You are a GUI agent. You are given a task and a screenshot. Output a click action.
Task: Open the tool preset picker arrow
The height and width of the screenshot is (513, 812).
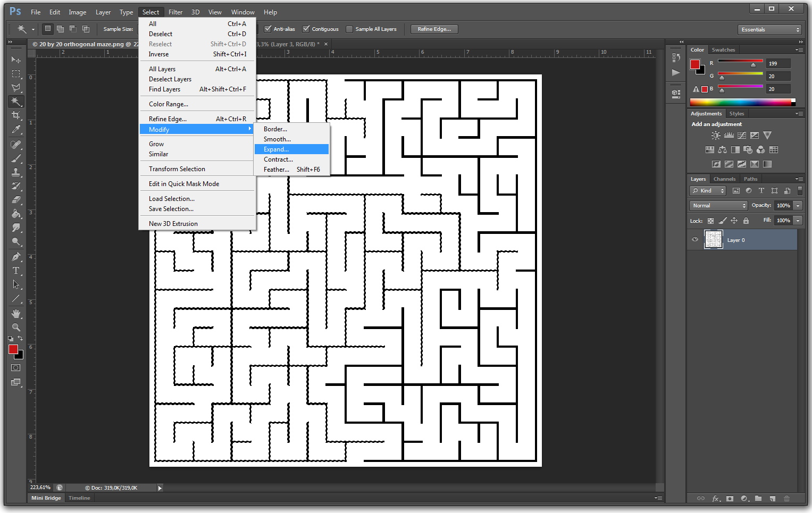pyautogui.click(x=33, y=29)
